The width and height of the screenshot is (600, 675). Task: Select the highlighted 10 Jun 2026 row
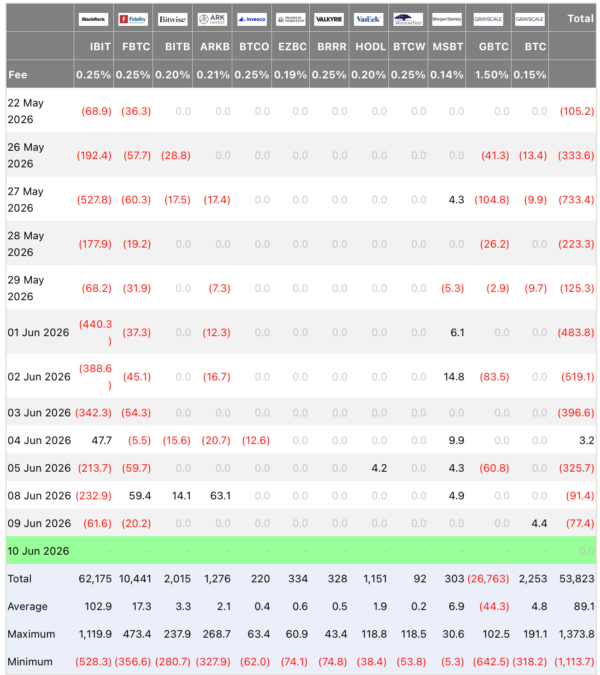[301, 550]
